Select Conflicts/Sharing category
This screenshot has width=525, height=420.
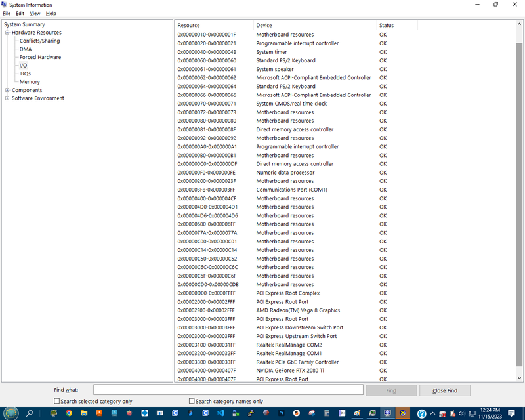pyautogui.click(x=39, y=41)
